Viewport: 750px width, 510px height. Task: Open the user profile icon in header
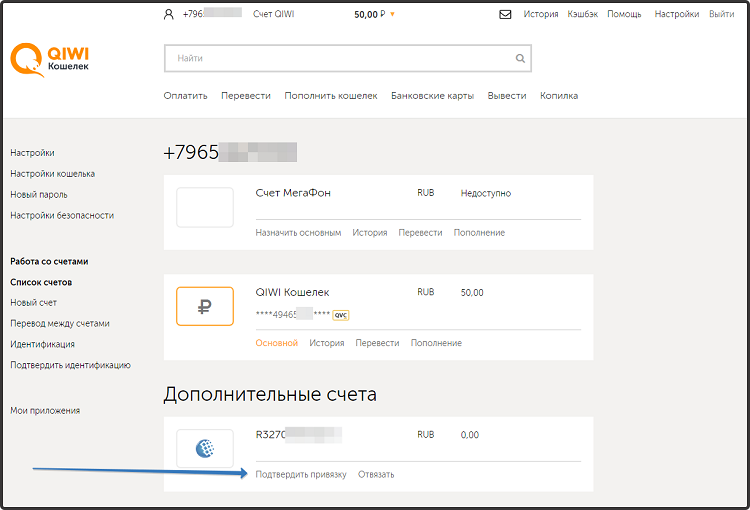tap(168, 15)
